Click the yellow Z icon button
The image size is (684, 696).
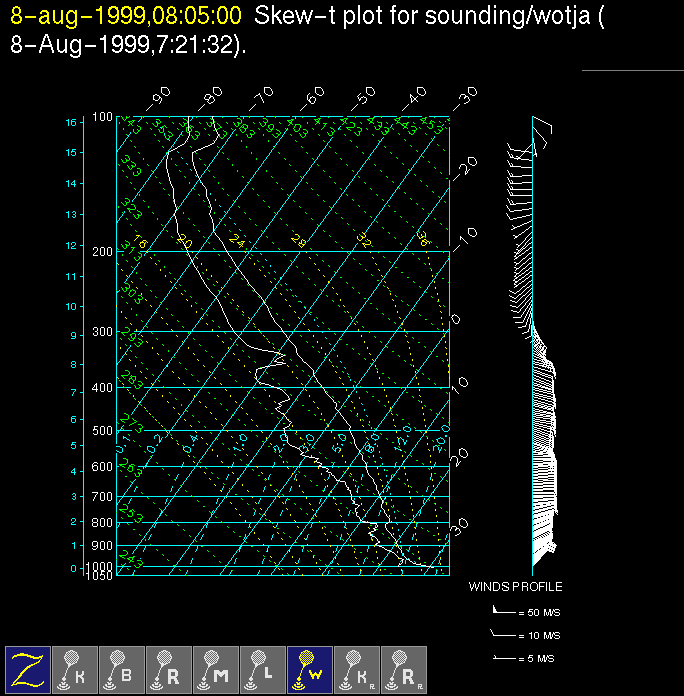click(28, 669)
